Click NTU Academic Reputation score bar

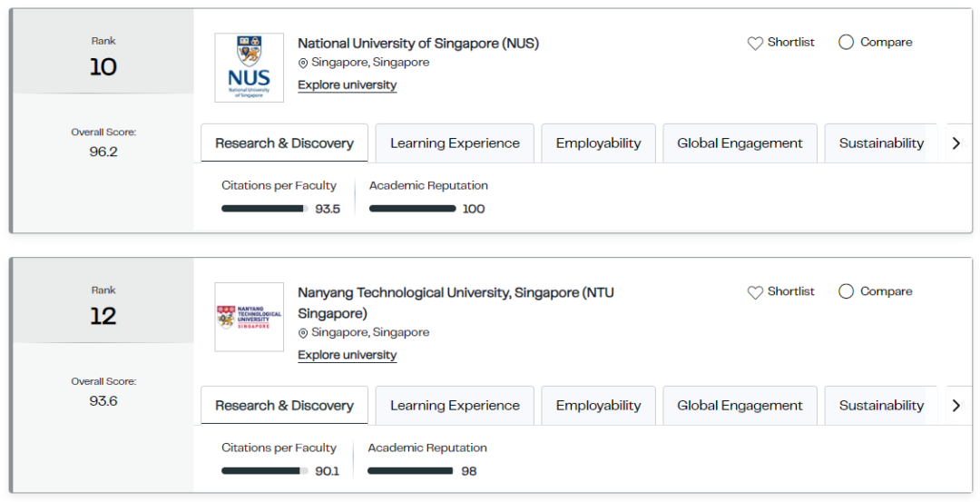(411, 471)
